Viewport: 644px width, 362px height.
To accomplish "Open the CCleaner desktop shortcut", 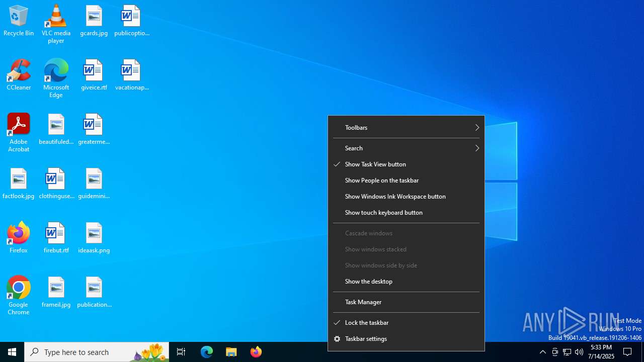I will 19,75.
